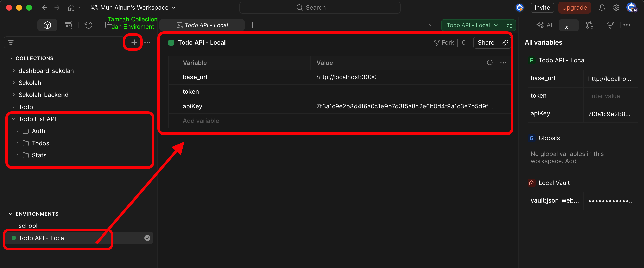Open the fork branch icon in right toolbar
The height and width of the screenshot is (268, 644).
point(610,25)
